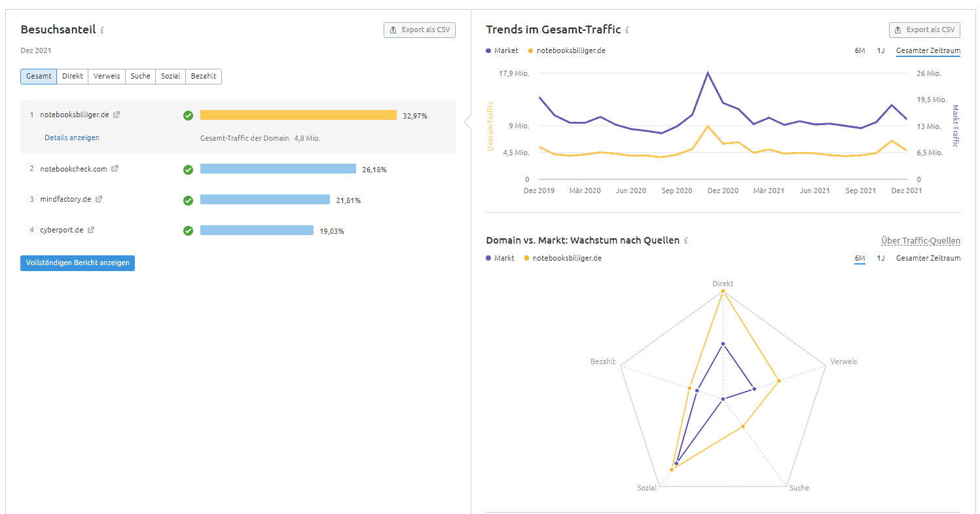The image size is (980, 514).
Task: Click the blue 21,81% share bar
Action: (265, 200)
